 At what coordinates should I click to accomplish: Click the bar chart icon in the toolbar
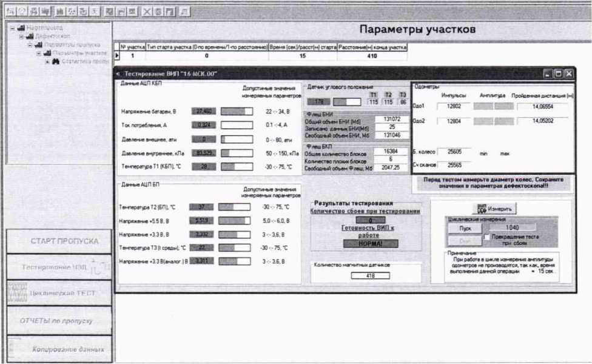pos(59,12)
